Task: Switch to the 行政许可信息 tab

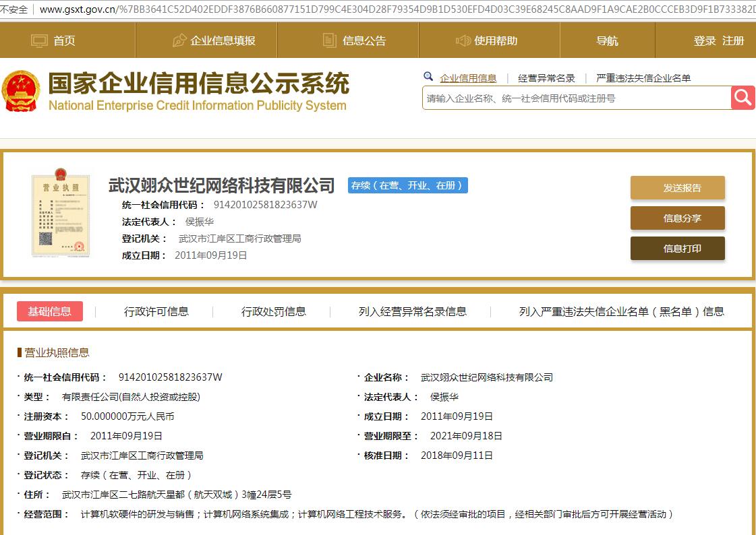Action: pyautogui.click(x=156, y=311)
